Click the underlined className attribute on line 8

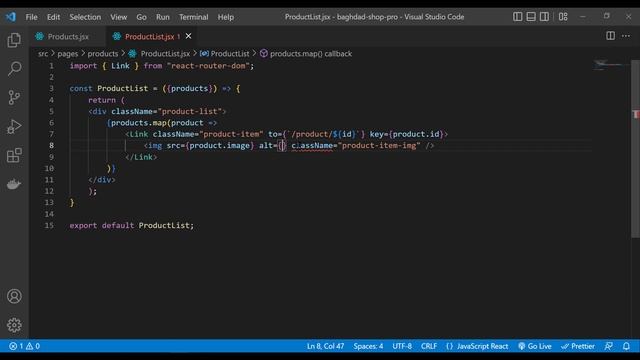coord(312,146)
